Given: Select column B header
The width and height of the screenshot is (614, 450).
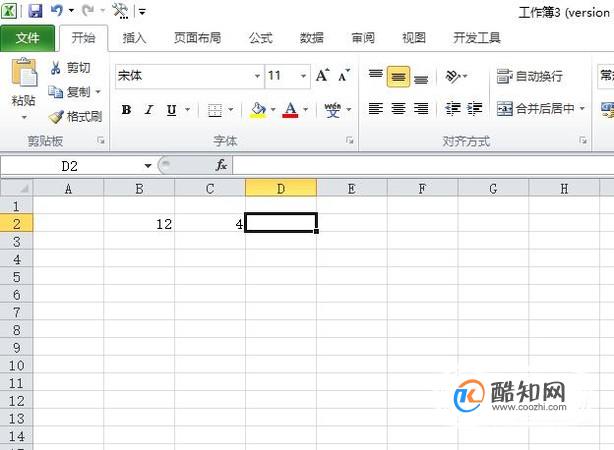Looking at the screenshot, I should pyautogui.click(x=139, y=188).
